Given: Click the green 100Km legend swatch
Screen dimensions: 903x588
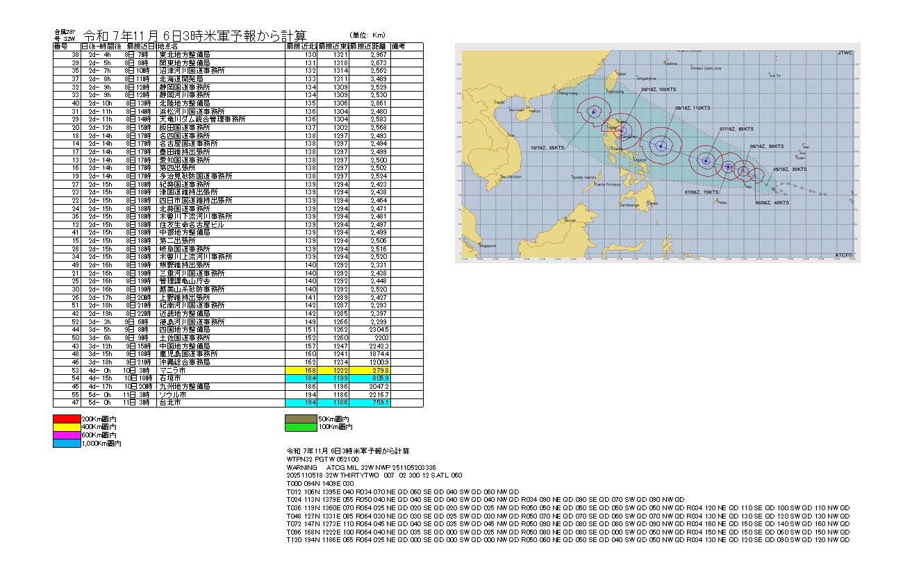Looking at the screenshot, I should point(301,428).
